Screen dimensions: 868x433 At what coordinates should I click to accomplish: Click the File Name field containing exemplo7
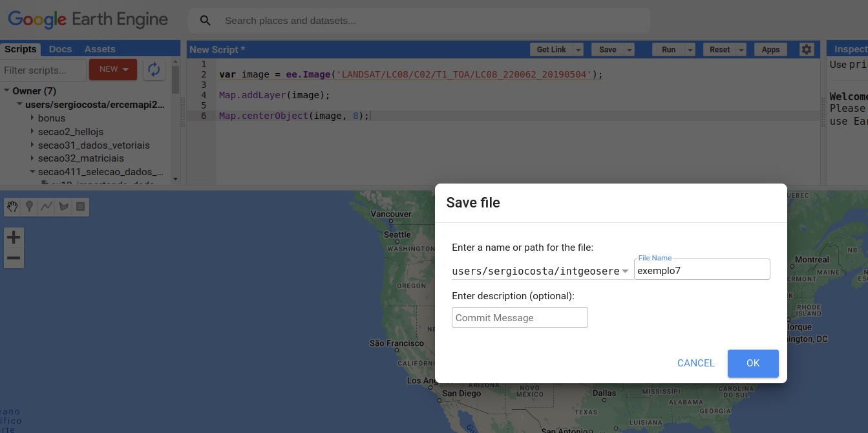[702, 269]
